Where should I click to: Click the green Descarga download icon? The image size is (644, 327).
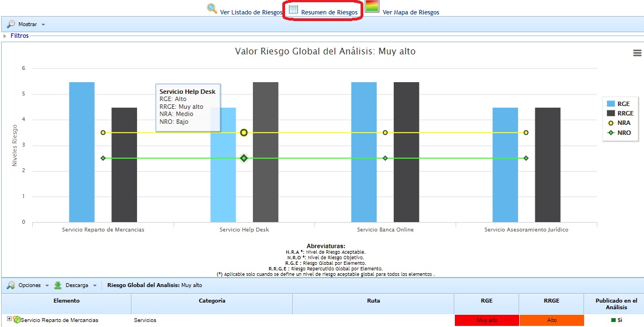pyautogui.click(x=58, y=285)
